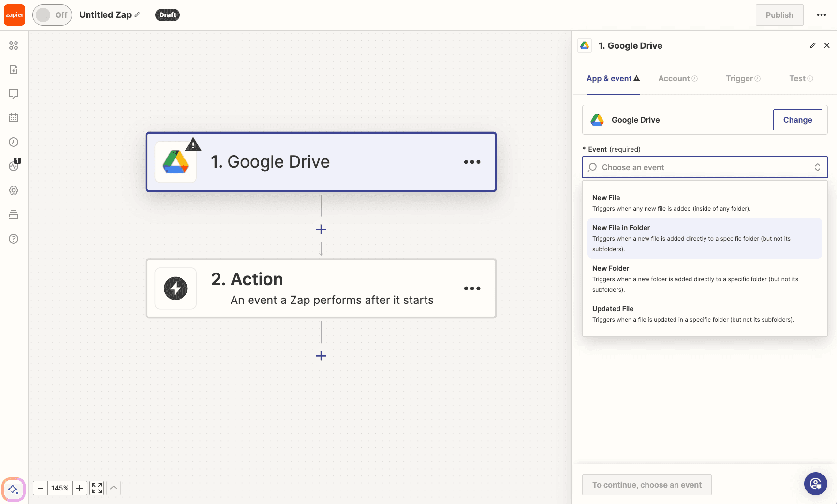Click the fit-to-view expand icon
Screen dimensions: 837x504
[97, 488]
